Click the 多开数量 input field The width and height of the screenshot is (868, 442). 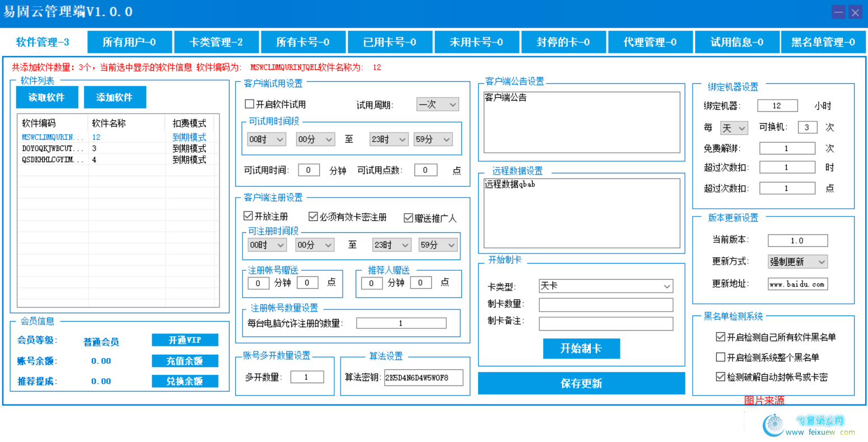point(307,377)
